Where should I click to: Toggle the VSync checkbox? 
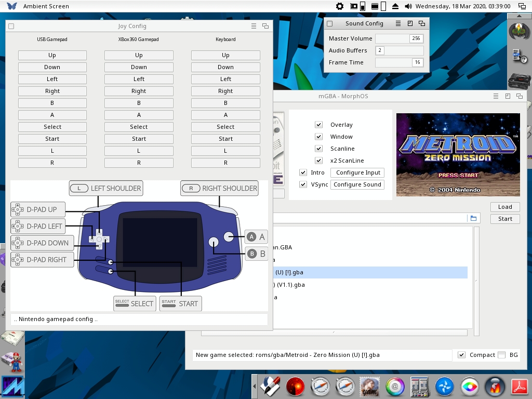coord(303,184)
